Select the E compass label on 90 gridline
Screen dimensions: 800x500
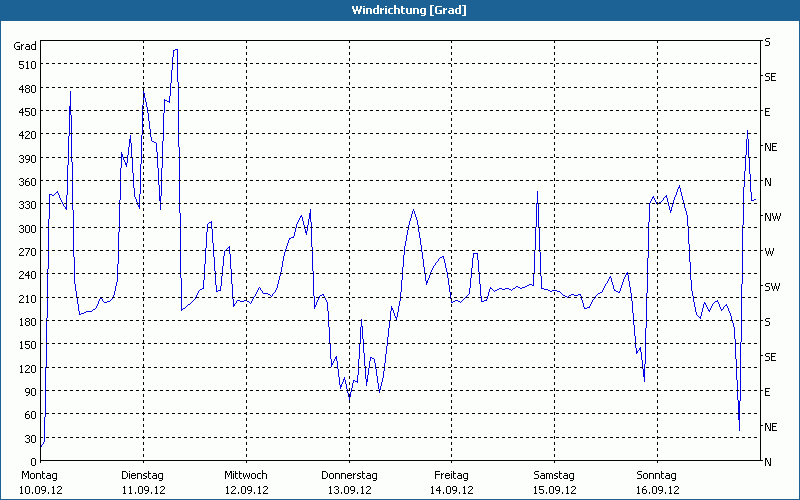pyautogui.click(x=767, y=392)
